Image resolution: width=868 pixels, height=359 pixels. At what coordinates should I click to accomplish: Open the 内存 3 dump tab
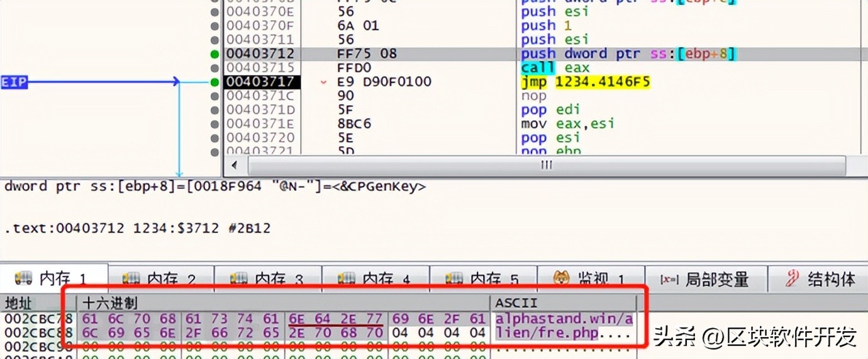(268, 278)
